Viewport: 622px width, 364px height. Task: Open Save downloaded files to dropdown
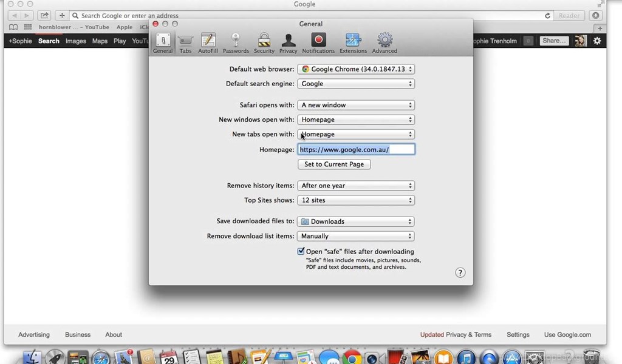pyautogui.click(x=356, y=221)
